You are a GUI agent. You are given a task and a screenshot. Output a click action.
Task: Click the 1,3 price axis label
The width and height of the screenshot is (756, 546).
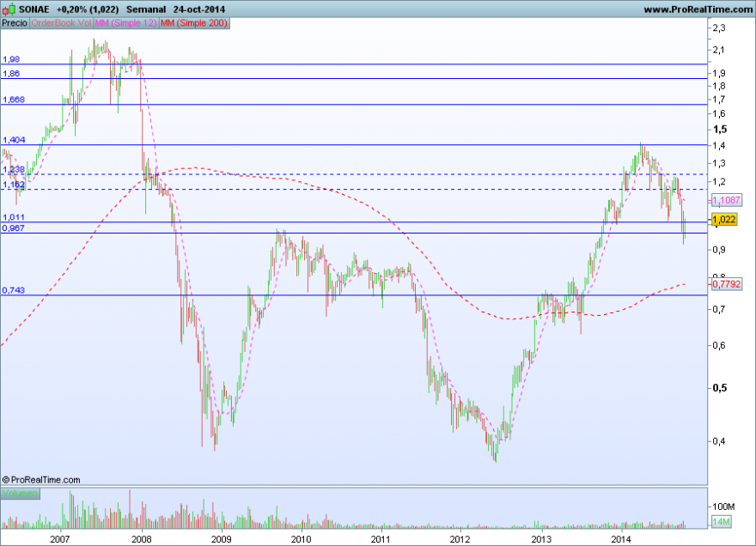pyautogui.click(x=719, y=163)
